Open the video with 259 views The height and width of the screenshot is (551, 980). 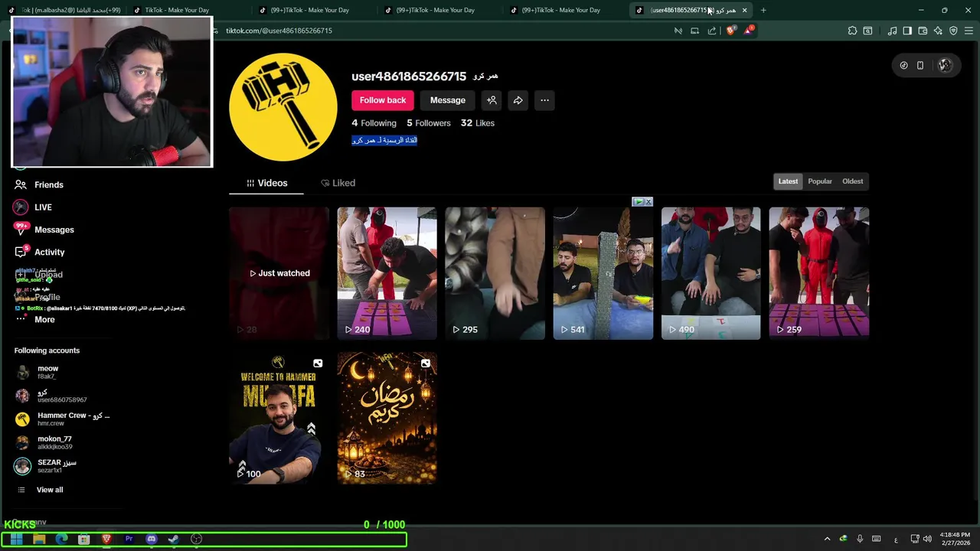(x=819, y=273)
